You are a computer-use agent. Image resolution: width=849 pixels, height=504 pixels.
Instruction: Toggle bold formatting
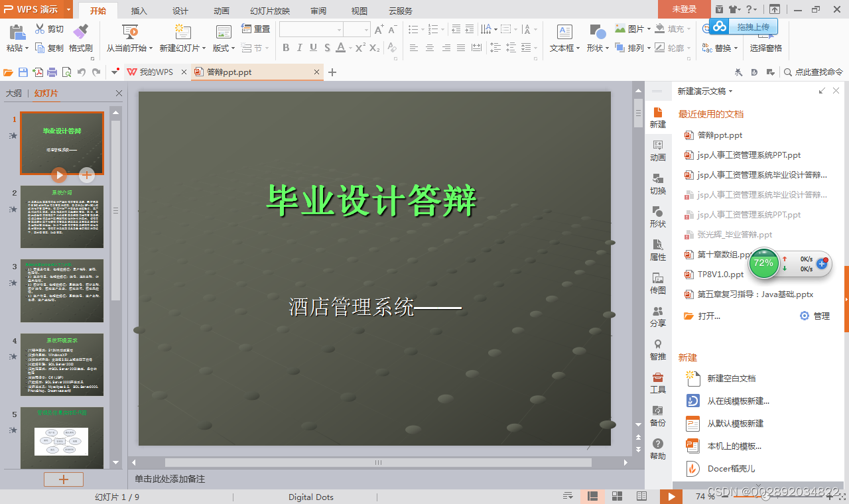point(286,47)
